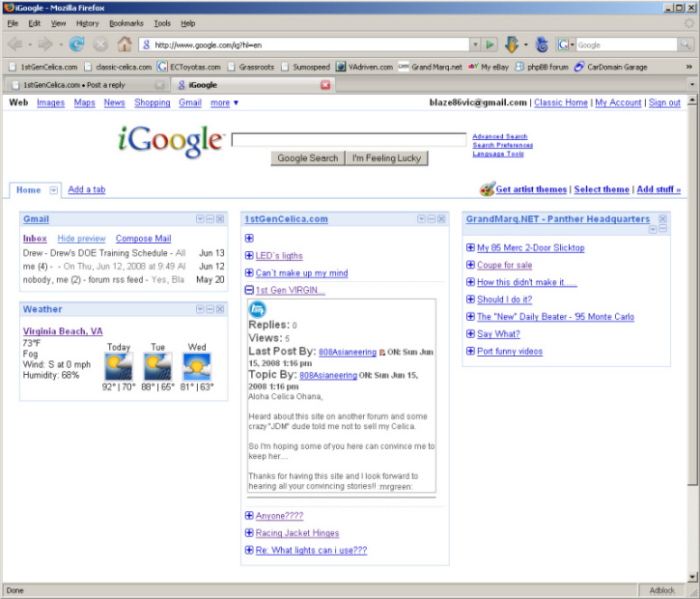The image size is (700, 599).
Task: Click the Stop loading icon
Action: coord(100,44)
